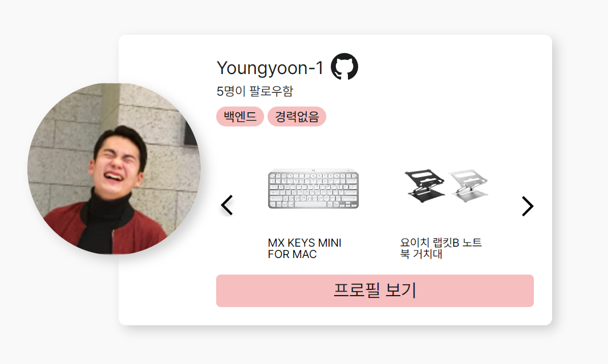Toggle the 백엔드 filter pill
This screenshot has width=608, height=364.
[240, 116]
